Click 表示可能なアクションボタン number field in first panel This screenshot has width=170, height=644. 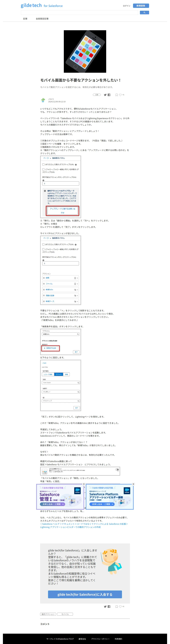(x=61, y=183)
